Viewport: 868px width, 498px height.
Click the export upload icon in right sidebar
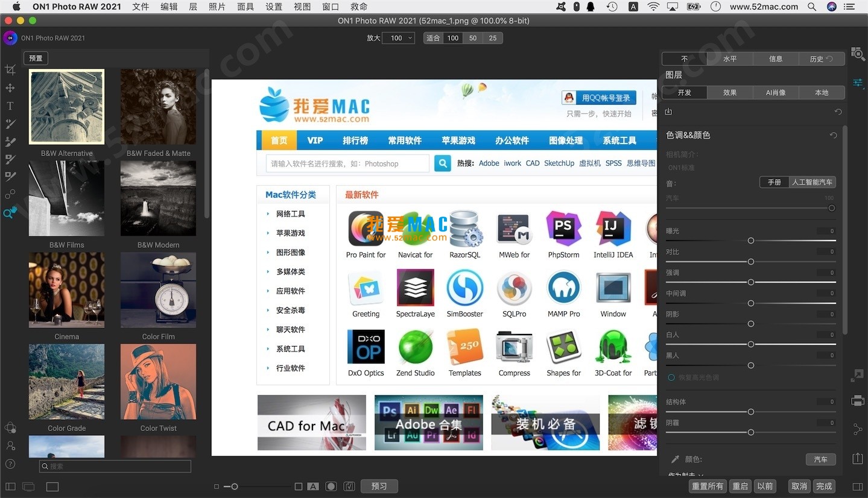click(x=858, y=458)
